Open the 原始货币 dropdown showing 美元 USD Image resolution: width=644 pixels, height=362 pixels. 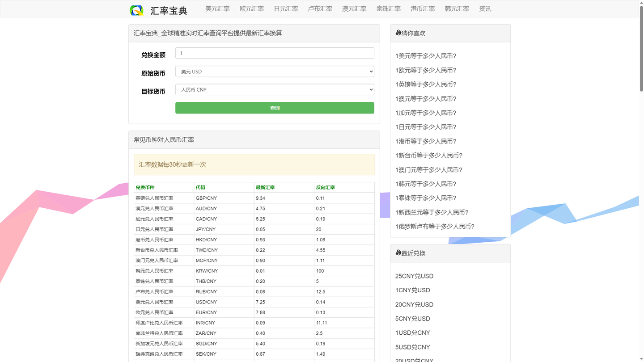[275, 72]
